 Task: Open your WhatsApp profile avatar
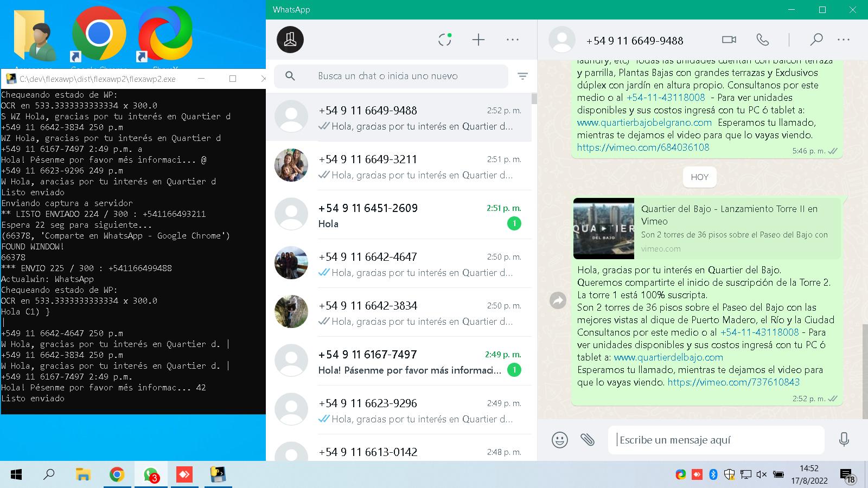click(x=290, y=40)
